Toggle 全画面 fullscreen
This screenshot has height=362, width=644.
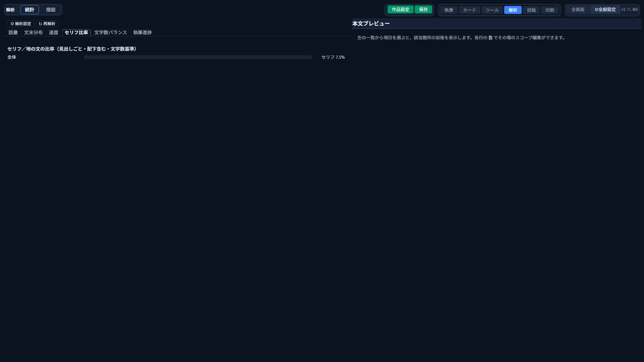(578, 10)
